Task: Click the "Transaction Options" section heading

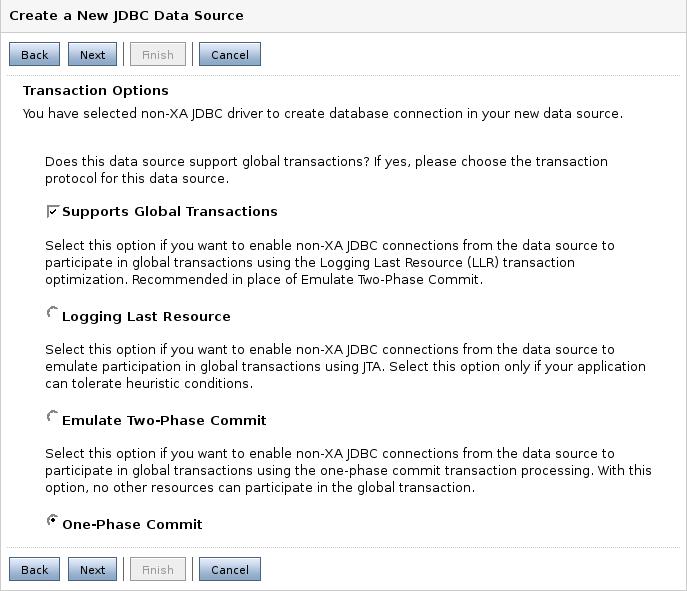Action: (96, 91)
